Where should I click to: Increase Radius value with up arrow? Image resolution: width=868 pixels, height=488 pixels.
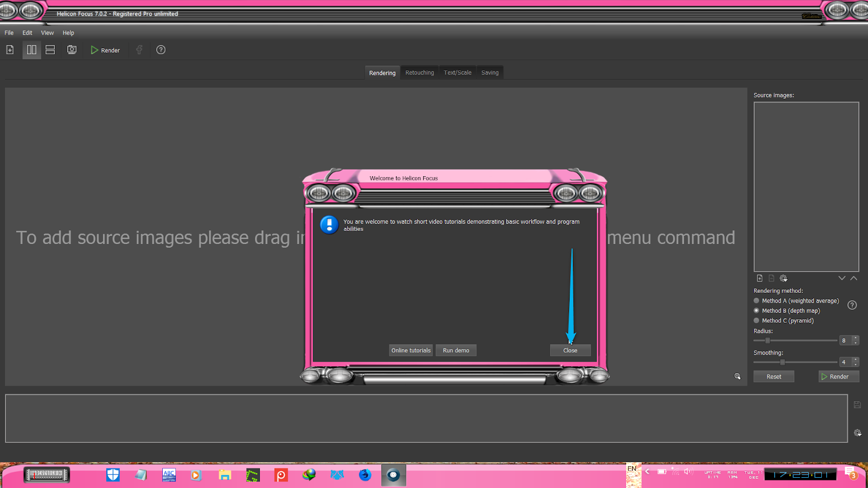coord(856,338)
